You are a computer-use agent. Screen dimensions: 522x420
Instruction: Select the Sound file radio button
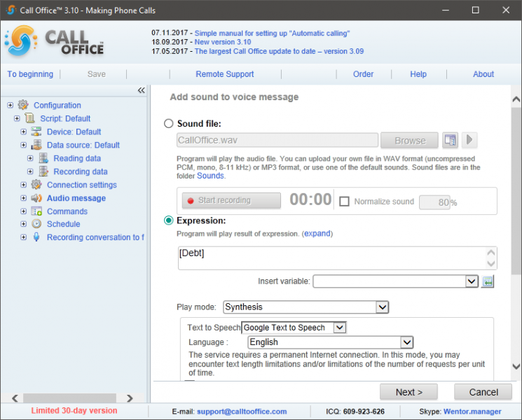(x=169, y=123)
